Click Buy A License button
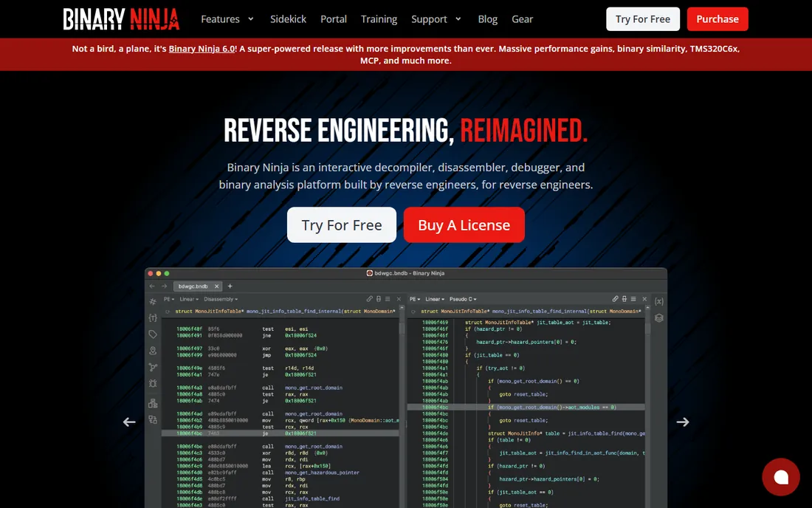This screenshot has width=812, height=508. 464,224
